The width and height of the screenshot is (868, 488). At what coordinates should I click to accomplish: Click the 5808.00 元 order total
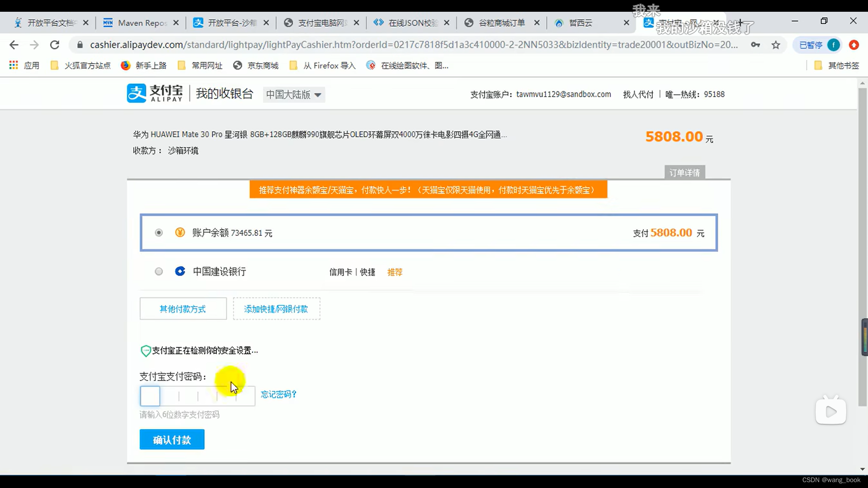pos(679,136)
